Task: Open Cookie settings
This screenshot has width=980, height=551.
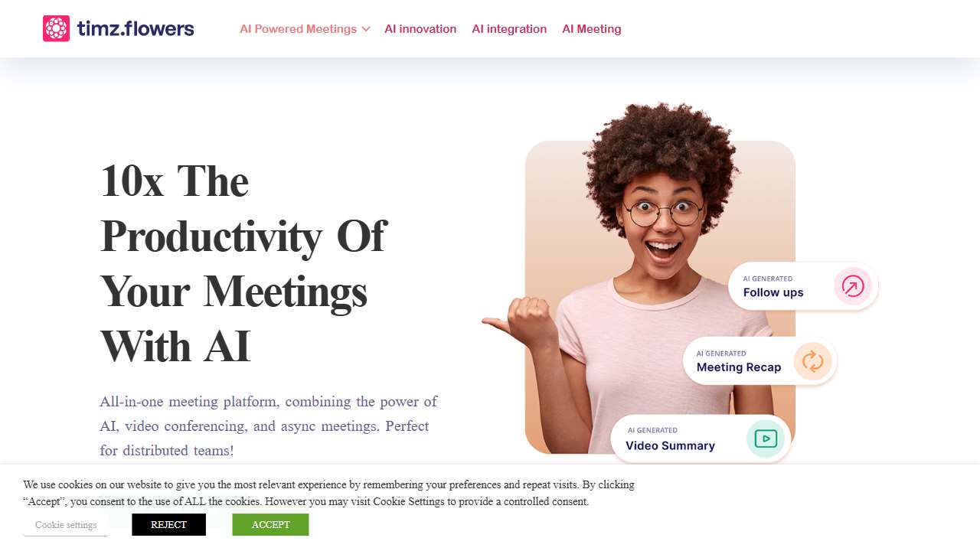Action: coord(66,524)
